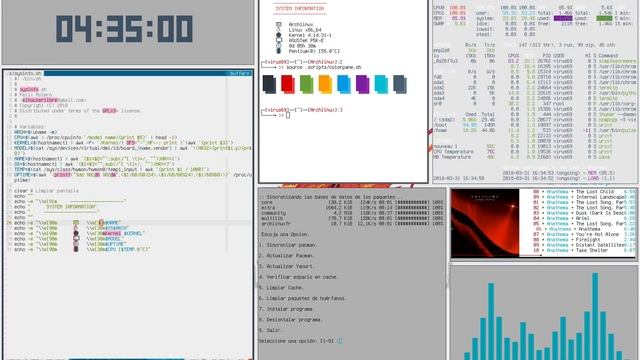Click option '1. Sincronizar pacman'
The width and height of the screenshot is (640, 360).
point(288,245)
